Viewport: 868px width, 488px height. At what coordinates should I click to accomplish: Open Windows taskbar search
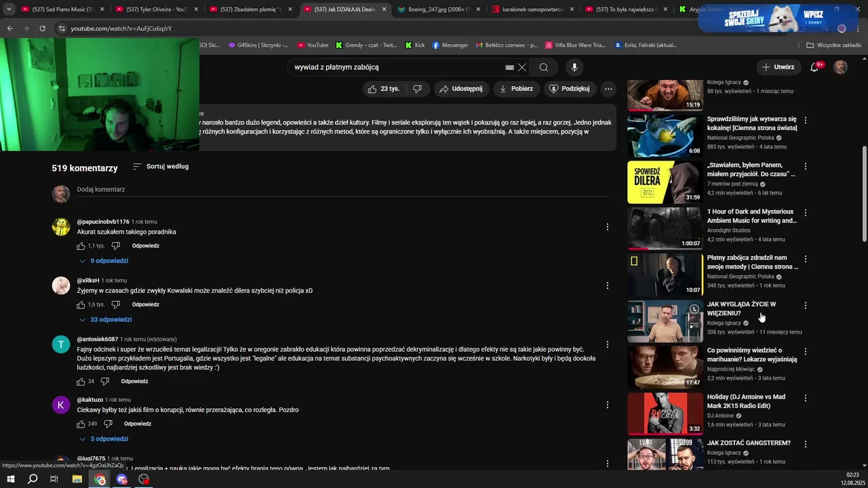pos(33,479)
